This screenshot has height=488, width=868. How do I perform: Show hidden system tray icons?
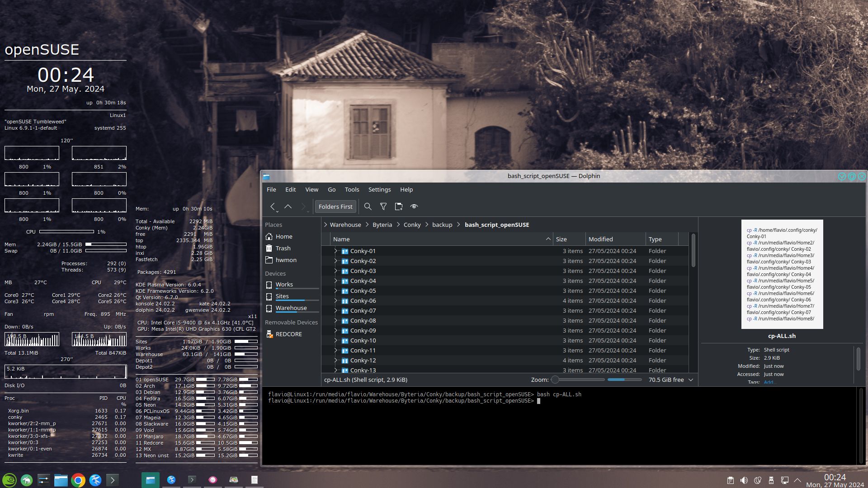(x=797, y=480)
